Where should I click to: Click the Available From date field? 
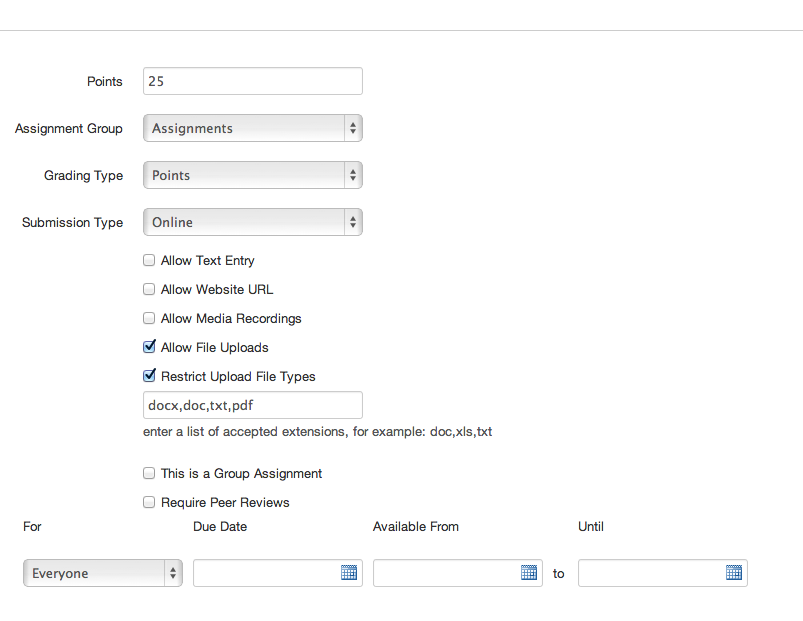(447, 573)
